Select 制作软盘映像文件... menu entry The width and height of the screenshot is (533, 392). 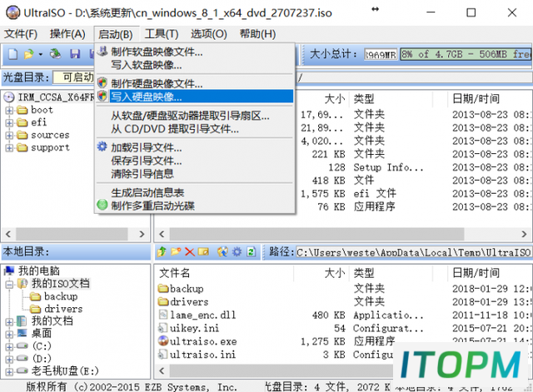coord(194,52)
